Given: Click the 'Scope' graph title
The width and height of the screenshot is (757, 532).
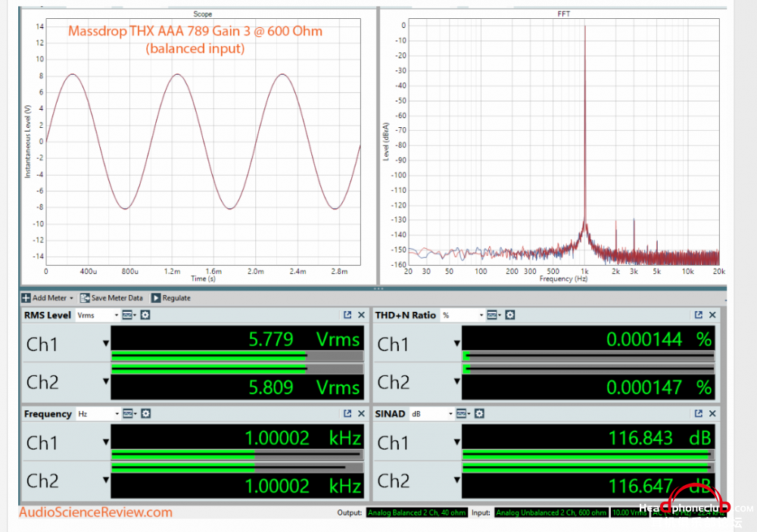Looking at the screenshot, I should point(203,14).
